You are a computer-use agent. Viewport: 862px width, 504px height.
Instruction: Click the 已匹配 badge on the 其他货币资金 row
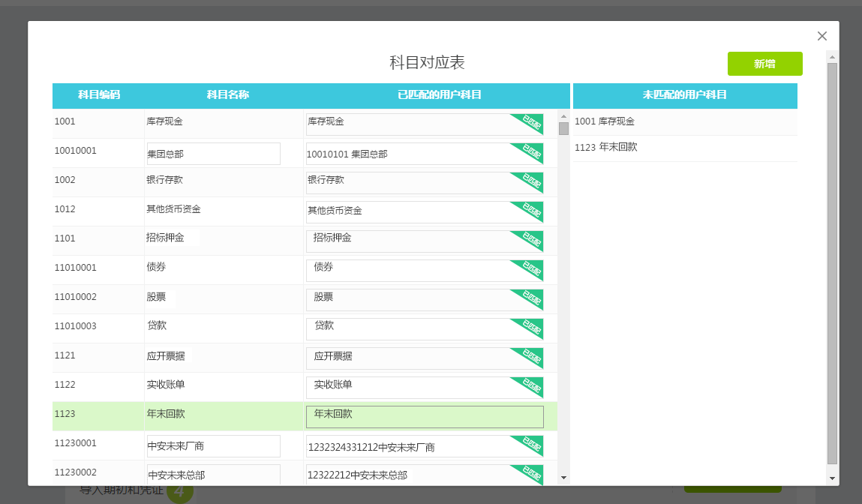click(528, 211)
